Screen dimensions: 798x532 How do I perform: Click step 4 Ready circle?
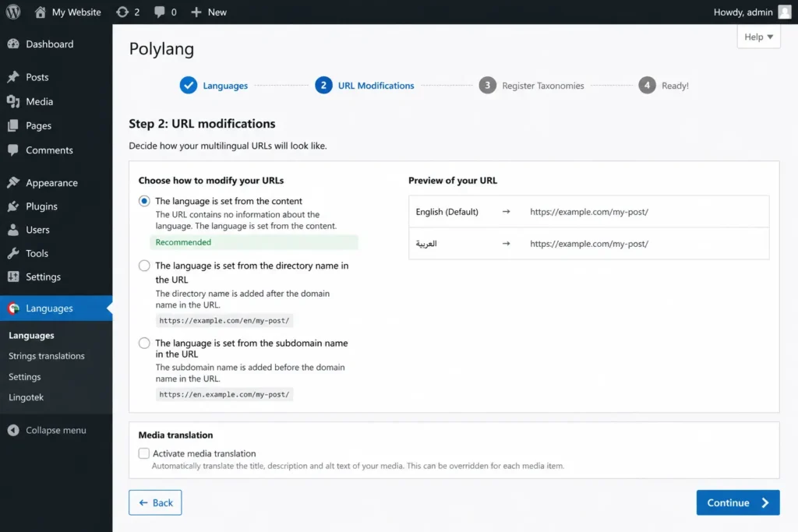pos(648,86)
